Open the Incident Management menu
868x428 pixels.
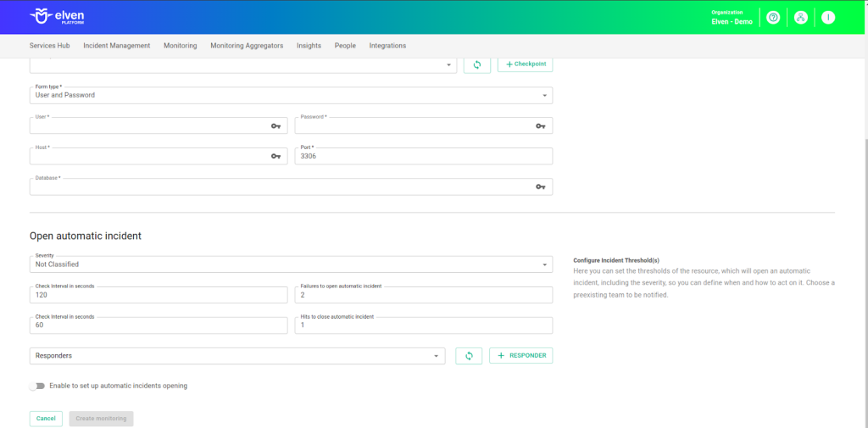pos(117,46)
